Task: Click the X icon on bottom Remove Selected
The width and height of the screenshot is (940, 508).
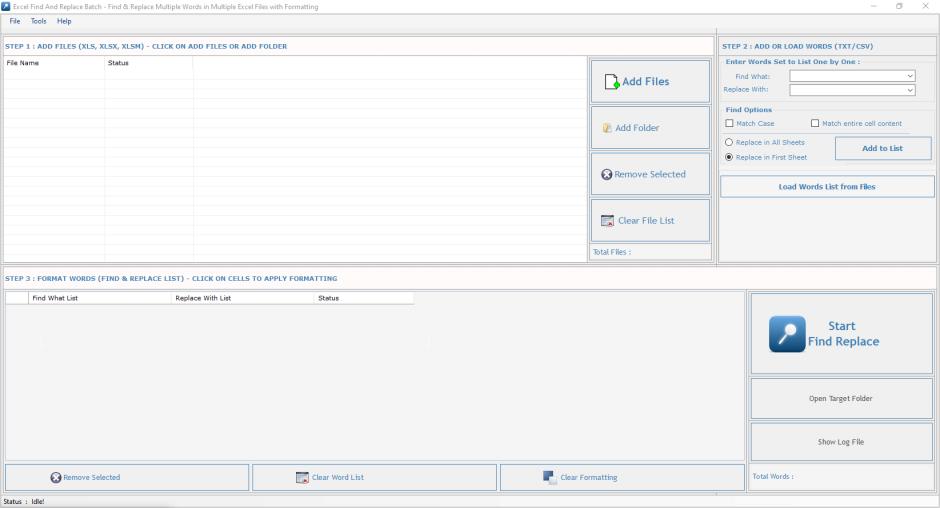Action: coord(56,477)
